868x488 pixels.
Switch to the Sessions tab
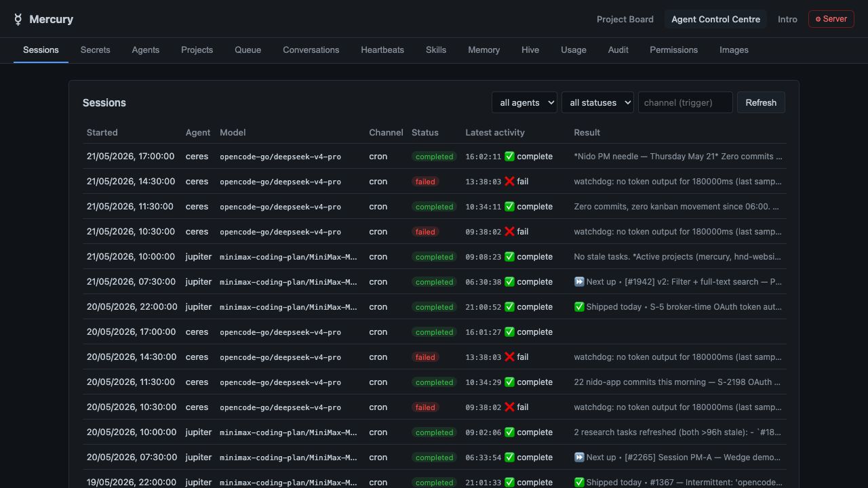[x=41, y=50]
